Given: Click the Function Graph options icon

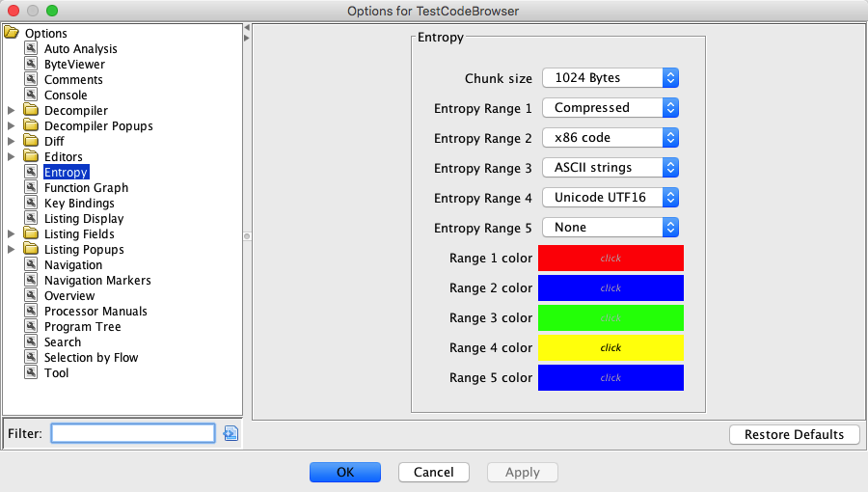Looking at the screenshot, I should (31, 188).
